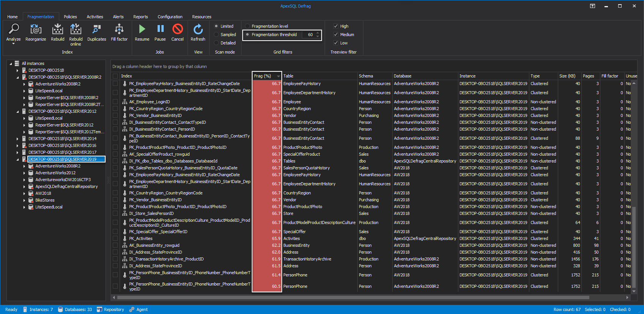Expand the SQLSERVER2014 instance node
Image resolution: width=644 pixels, height=314 pixels.
17,139
